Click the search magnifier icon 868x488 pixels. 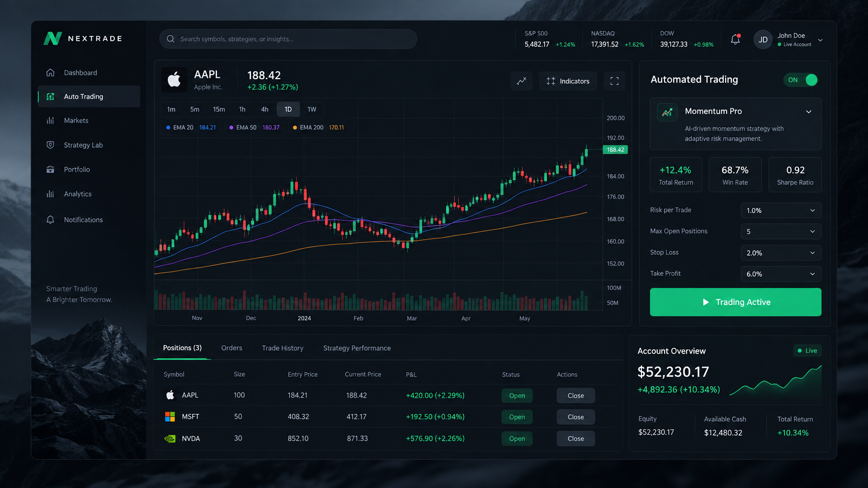coord(171,39)
